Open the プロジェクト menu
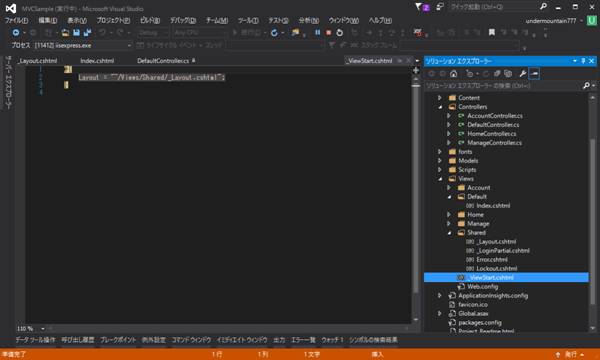The width and height of the screenshot is (600, 360). pyautogui.click(x=113, y=20)
